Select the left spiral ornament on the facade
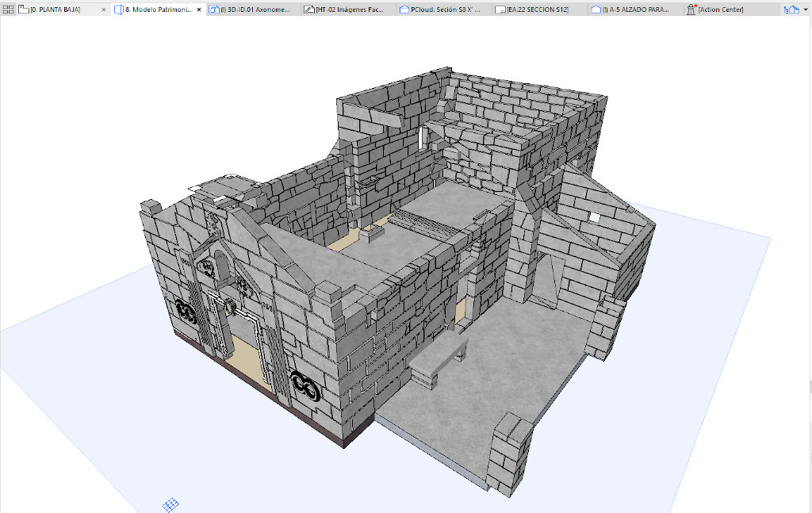812x513 pixels. [x=186, y=312]
